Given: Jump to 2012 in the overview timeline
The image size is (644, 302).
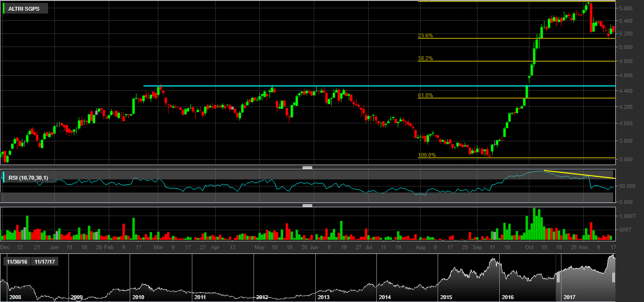Looking at the screenshot, I should tap(262, 296).
